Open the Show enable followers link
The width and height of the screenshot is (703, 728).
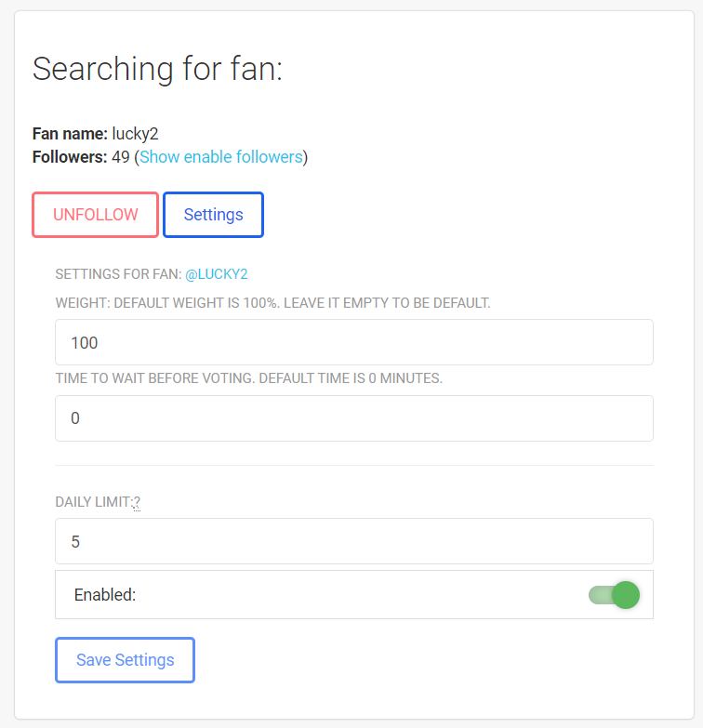[221, 157]
